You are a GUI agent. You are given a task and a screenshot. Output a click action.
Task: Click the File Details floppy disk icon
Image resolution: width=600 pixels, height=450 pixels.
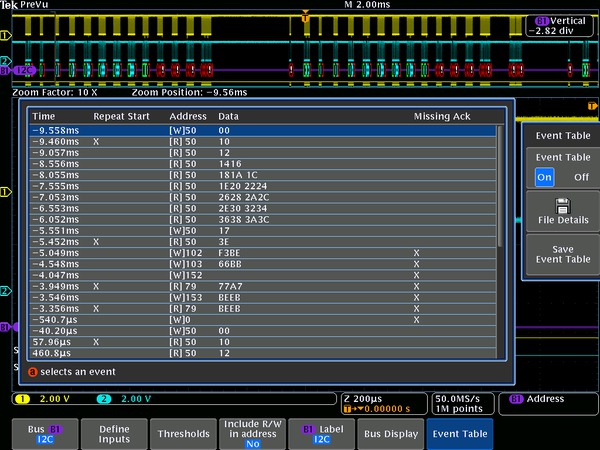coord(563,205)
